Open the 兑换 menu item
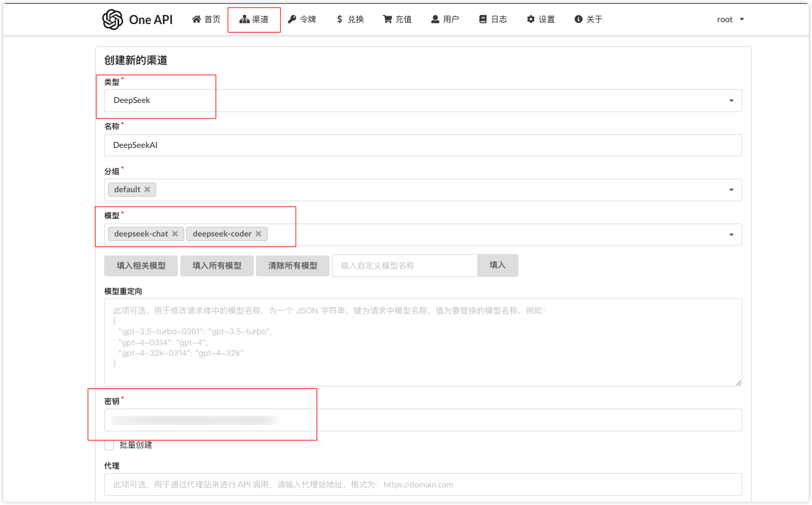Screen dimensions: 812x505 pyautogui.click(x=350, y=20)
